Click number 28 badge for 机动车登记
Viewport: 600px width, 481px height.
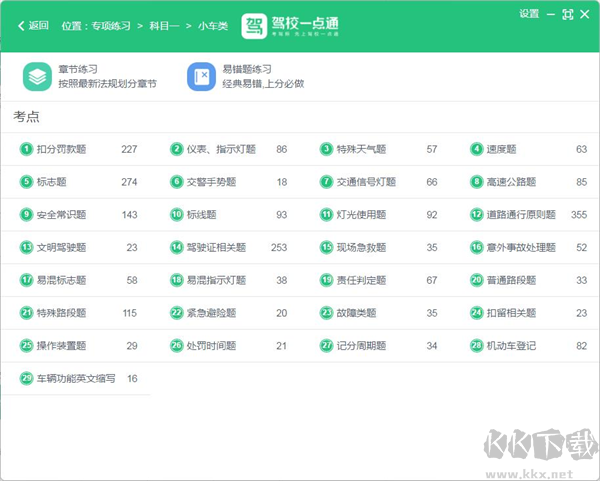click(x=476, y=346)
